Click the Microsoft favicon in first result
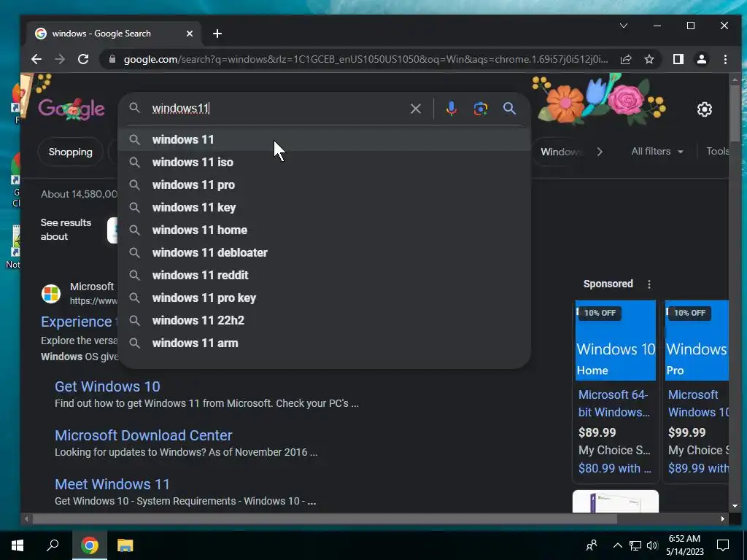The image size is (747, 560). pos(50,294)
